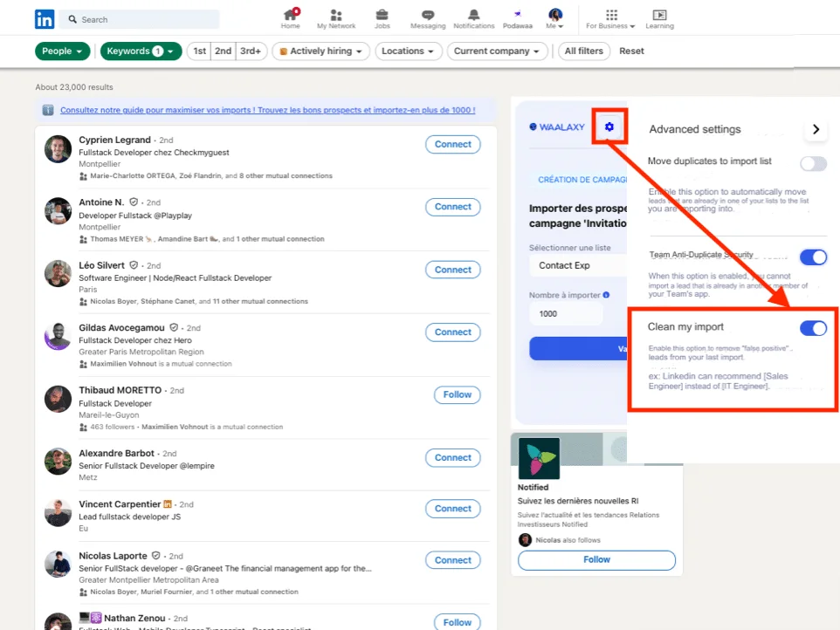Open Maximilien Vohnout mutual connection under Gildas

pyautogui.click(x=123, y=364)
